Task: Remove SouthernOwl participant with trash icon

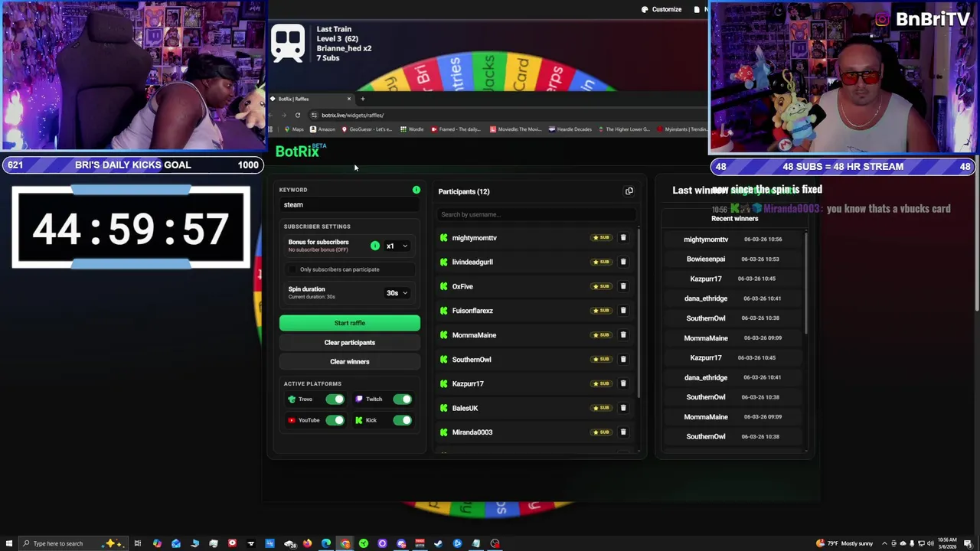Action: [x=623, y=359]
